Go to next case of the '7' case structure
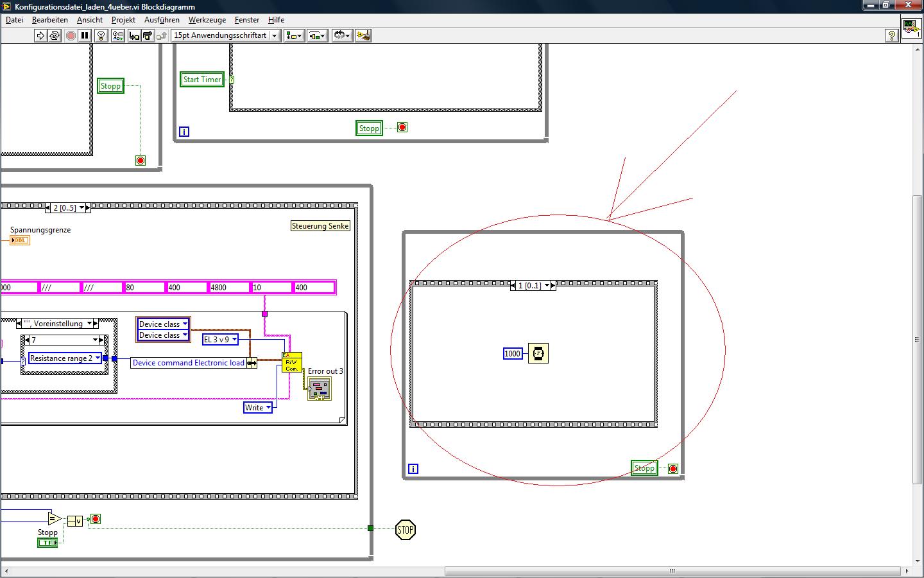This screenshot has width=924, height=578. (101, 340)
